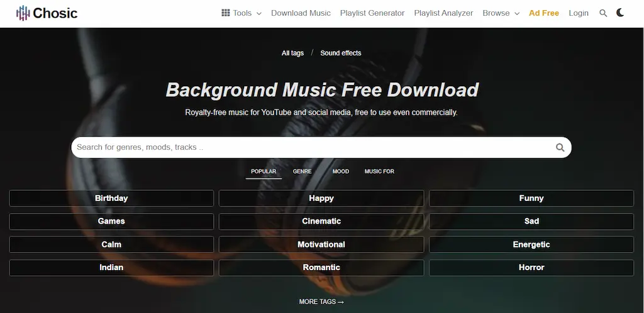
Task: Choose the Happy tag
Action: click(x=321, y=198)
